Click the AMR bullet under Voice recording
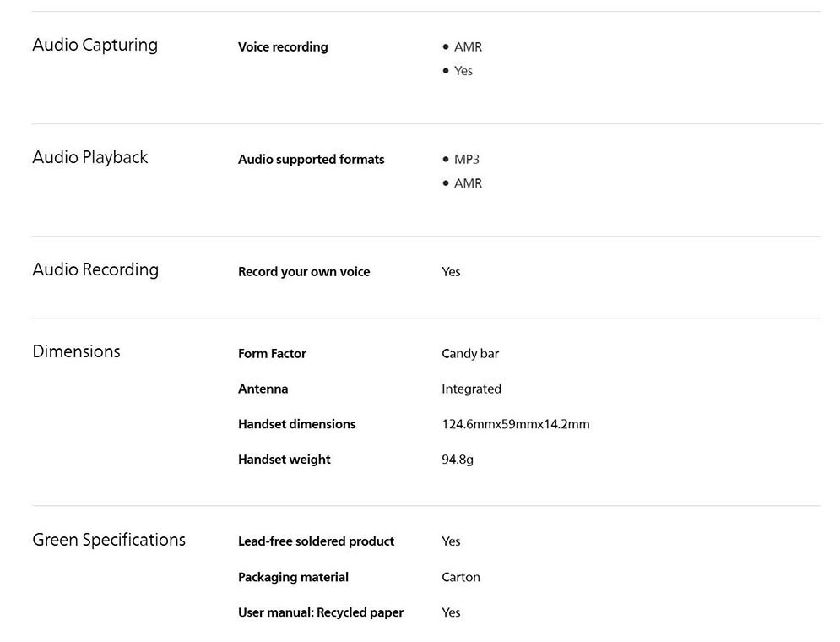Image resolution: width=840 pixels, height=642 pixels. point(468,47)
